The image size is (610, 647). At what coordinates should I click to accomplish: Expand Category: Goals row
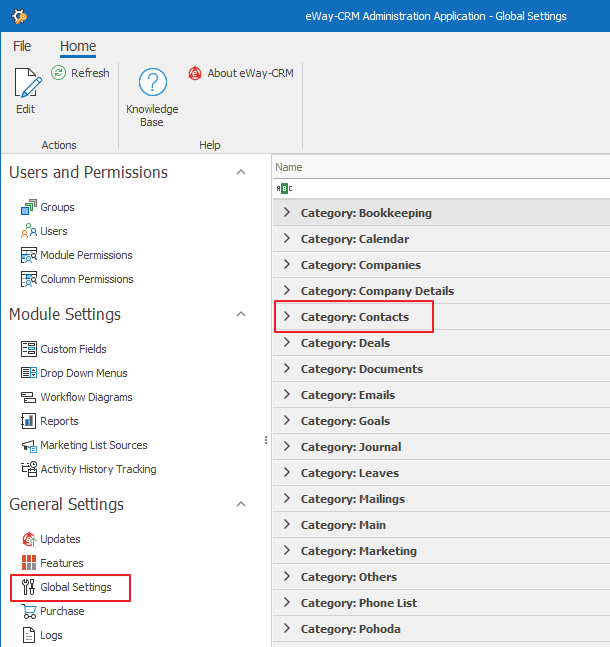287,420
